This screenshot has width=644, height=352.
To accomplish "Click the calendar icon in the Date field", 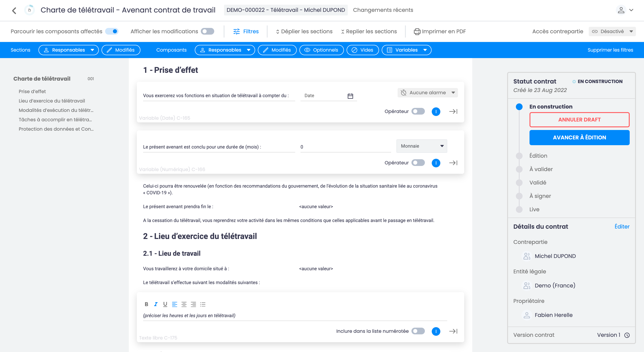I will click(350, 95).
